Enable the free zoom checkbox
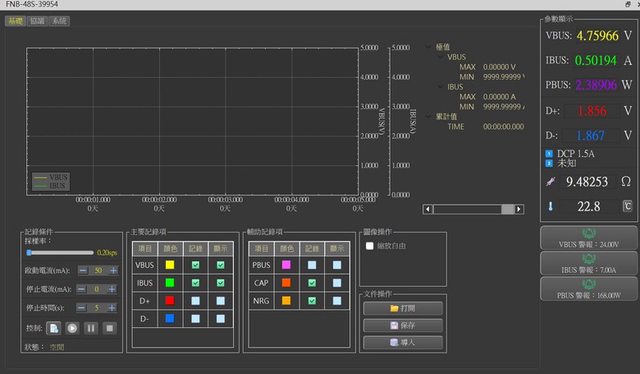Screen dimensions: 640x374 pyautogui.click(x=369, y=246)
